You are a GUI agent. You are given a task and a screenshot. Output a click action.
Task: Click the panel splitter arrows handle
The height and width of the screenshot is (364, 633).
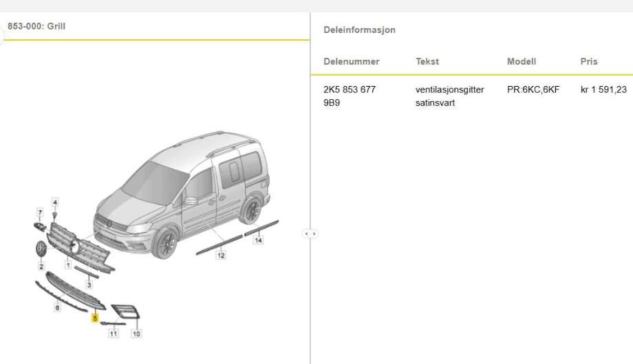(310, 234)
